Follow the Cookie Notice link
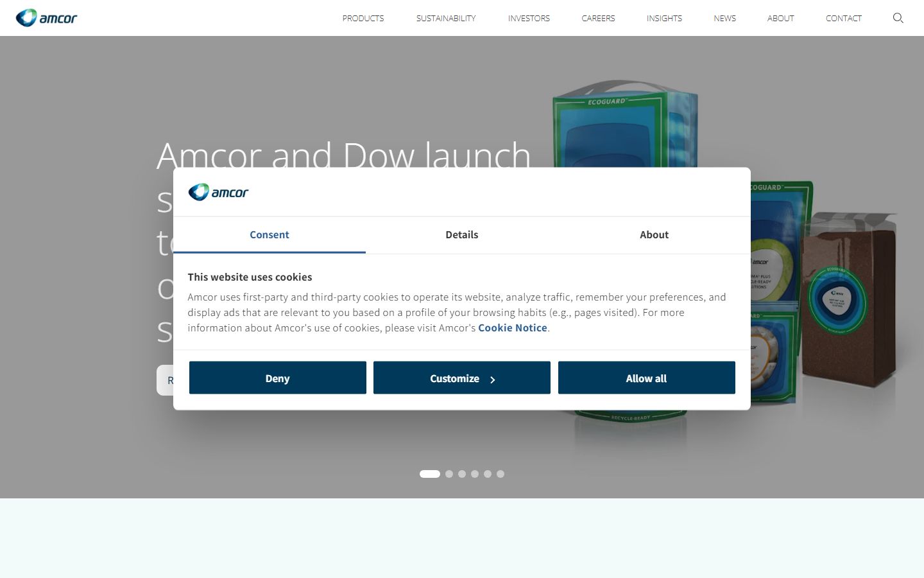 tap(513, 328)
